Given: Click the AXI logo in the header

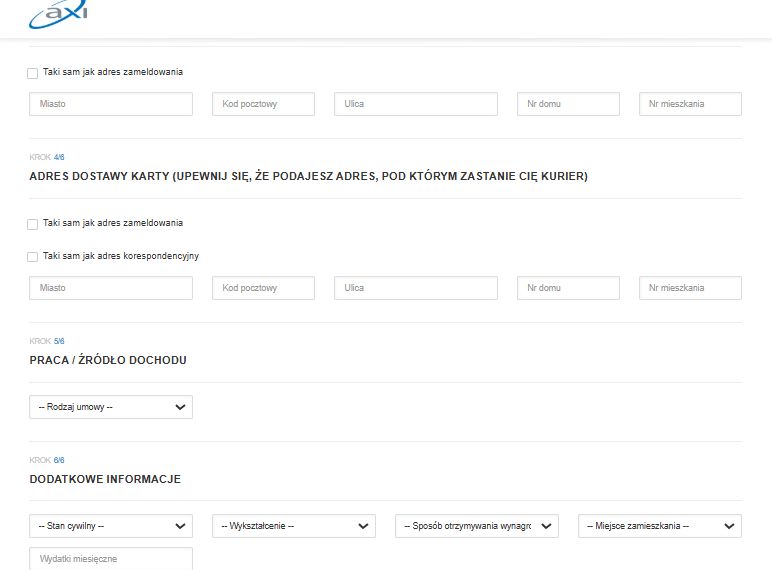Looking at the screenshot, I should (x=59, y=13).
